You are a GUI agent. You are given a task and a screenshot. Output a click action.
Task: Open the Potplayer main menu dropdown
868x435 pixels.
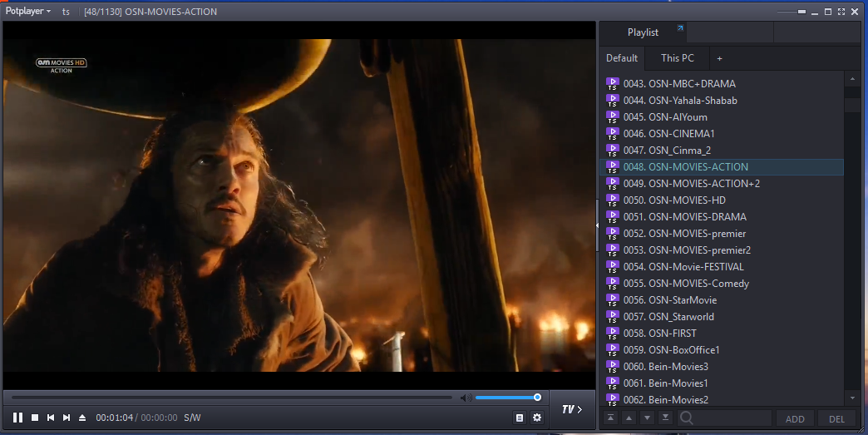[x=28, y=12]
